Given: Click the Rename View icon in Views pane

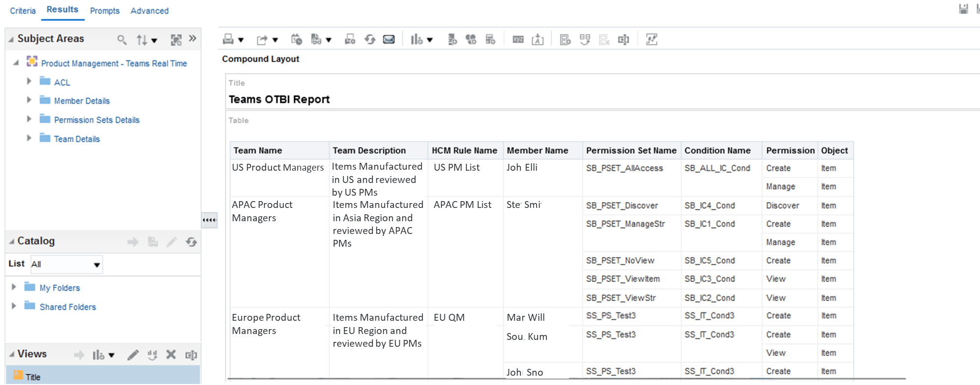Looking at the screenshot, I should click(191, 355).
